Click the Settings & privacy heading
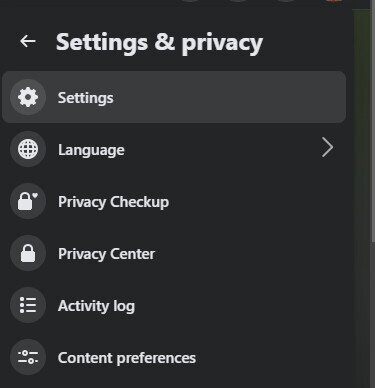This screenshot has height=388, width=375. point(159,43)
